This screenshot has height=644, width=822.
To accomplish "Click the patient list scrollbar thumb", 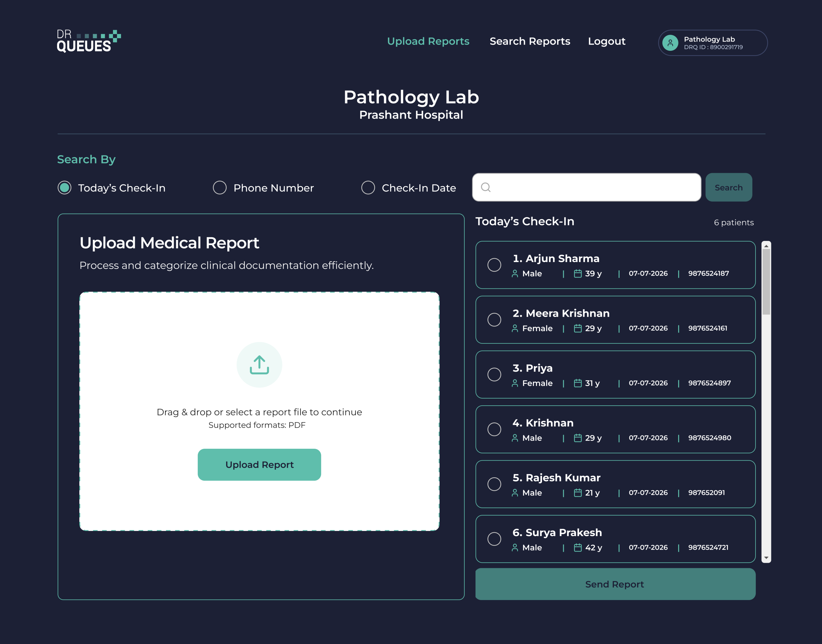I will point(766,281).
